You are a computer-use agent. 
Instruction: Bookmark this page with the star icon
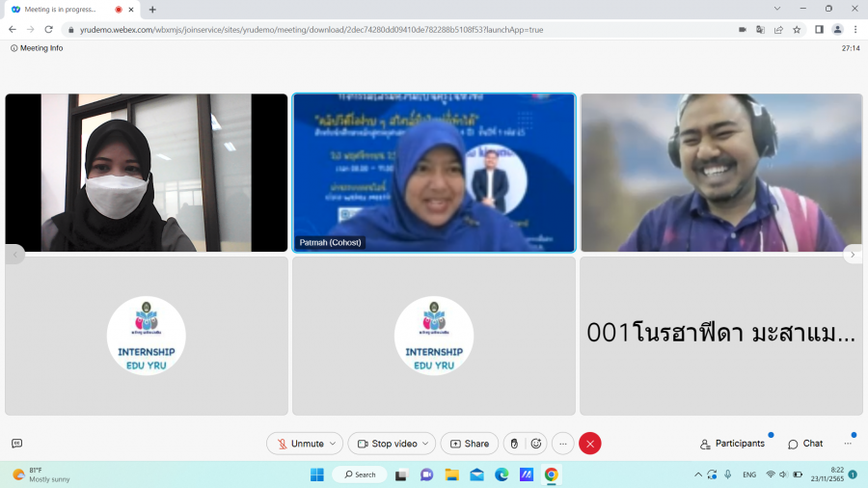click(797, 30)
